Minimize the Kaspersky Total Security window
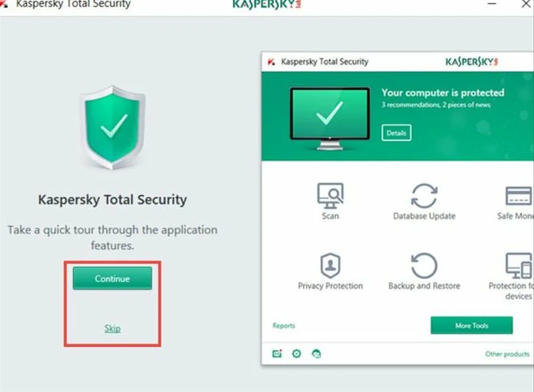The height and width of the screenshot is (392, 534). pyautogui.click(x=492, y=4)
